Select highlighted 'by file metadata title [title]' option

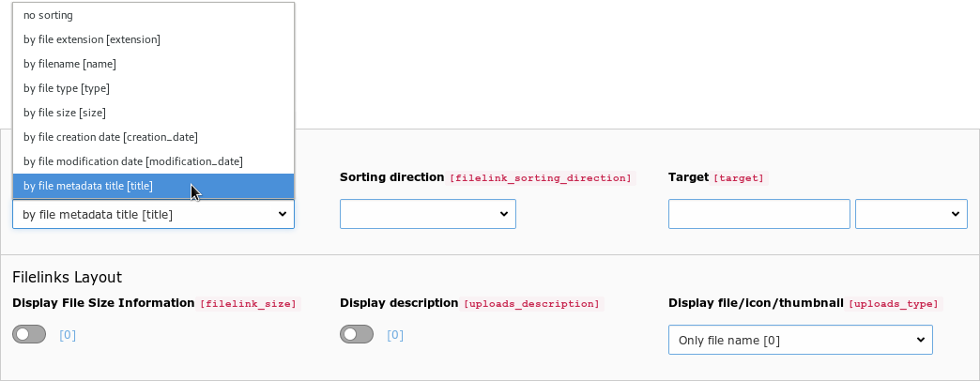coord(87,186)
